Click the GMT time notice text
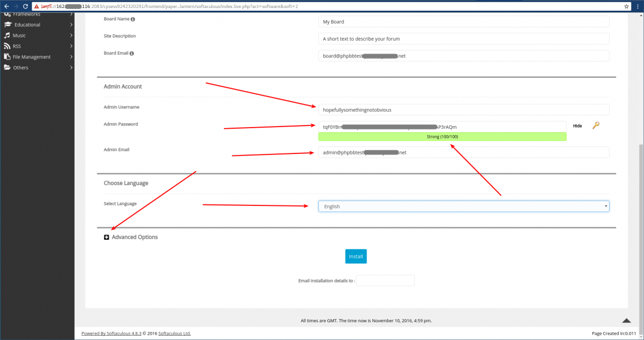 click(366, 321)
